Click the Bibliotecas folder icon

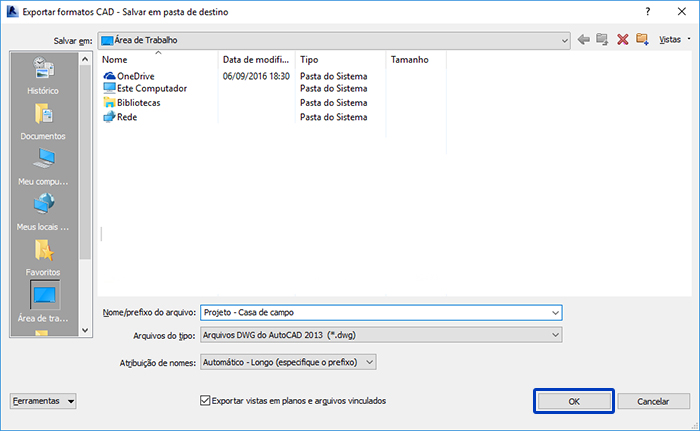[109, 102]
